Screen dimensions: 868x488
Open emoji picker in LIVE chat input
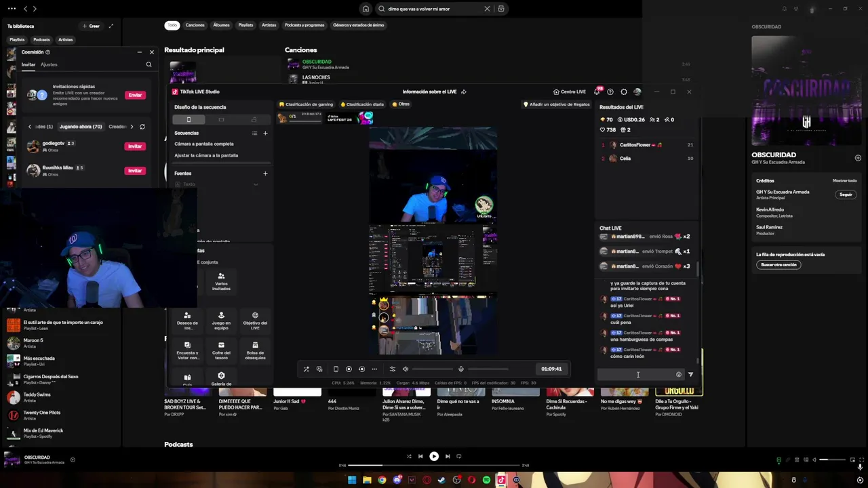coord(679,374)
